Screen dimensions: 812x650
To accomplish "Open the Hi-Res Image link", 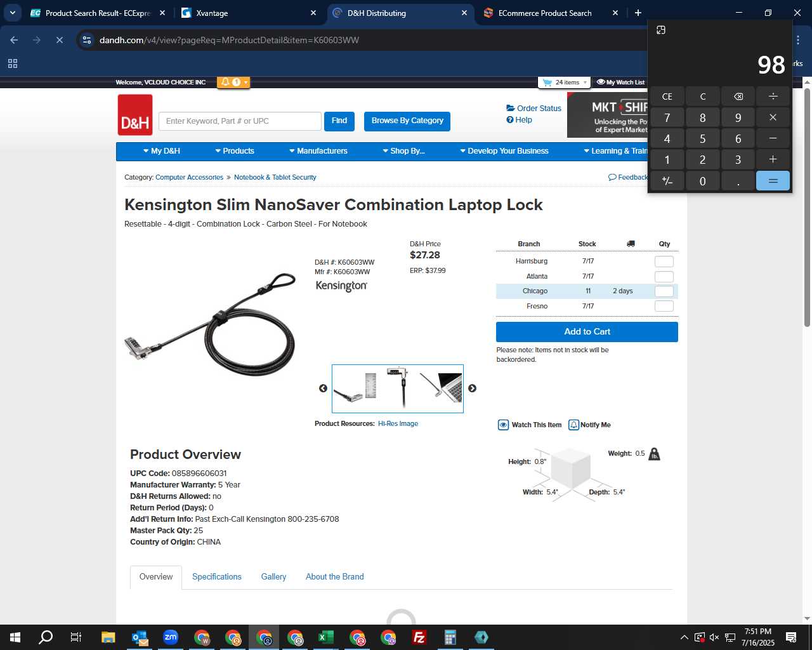I will (398, 424).
